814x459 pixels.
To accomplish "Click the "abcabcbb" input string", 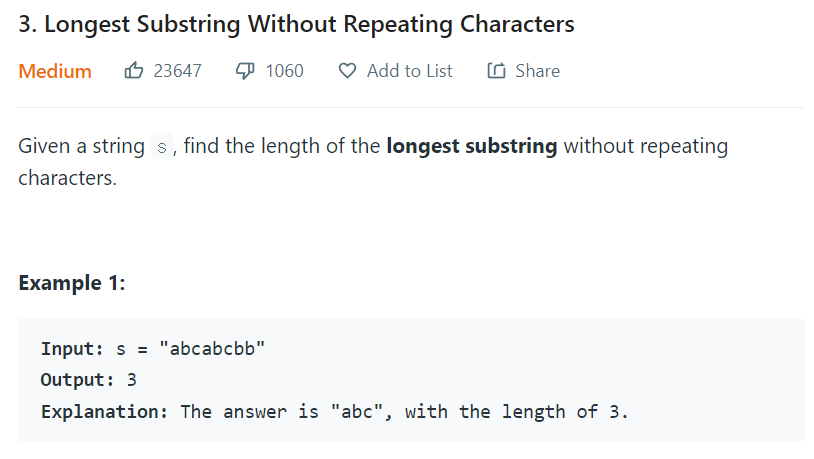I will point(212,348).
